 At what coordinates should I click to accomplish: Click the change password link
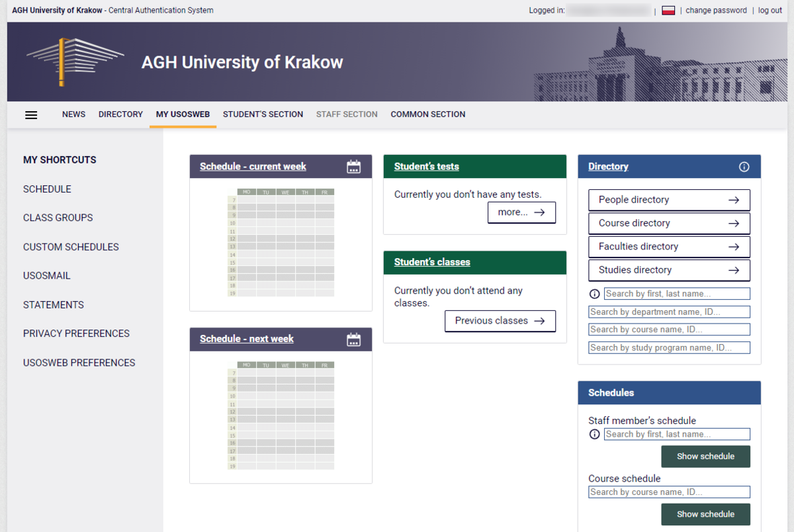pos(716,11)
